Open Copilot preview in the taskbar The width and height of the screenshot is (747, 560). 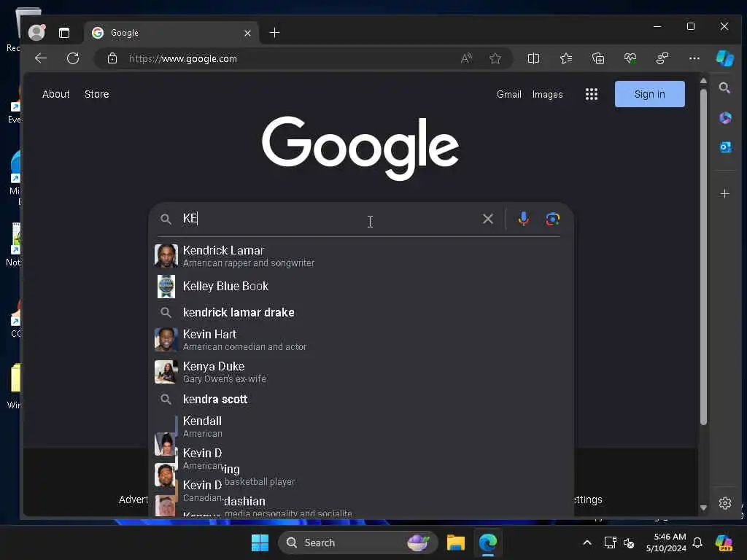tap(724, 542)
